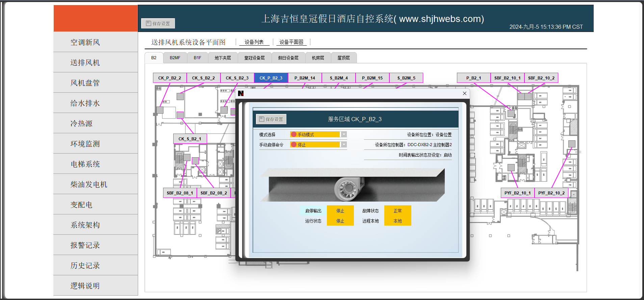Select device label P_B2_1
The height and width of the screenshot is (300, 644).
pos(474,78)
